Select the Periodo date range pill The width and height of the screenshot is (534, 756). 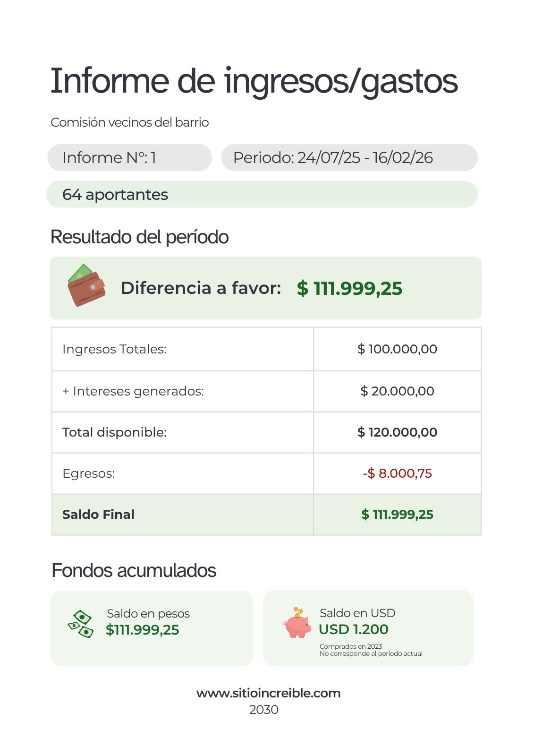pyautogui.click(x=349, y=157)
